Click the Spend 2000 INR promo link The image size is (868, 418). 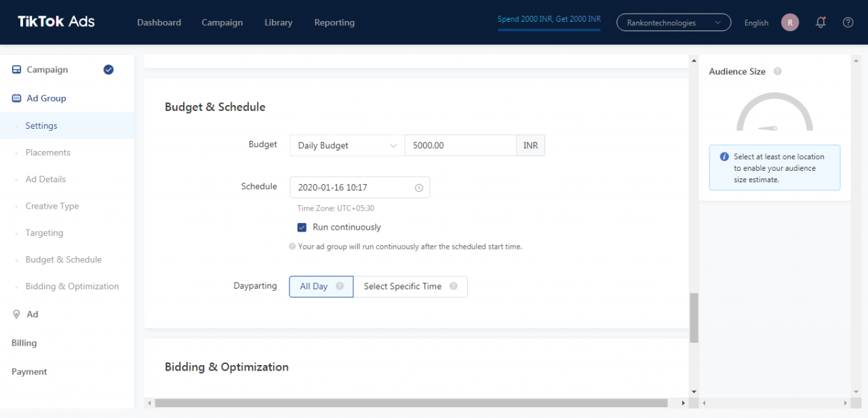549,19
